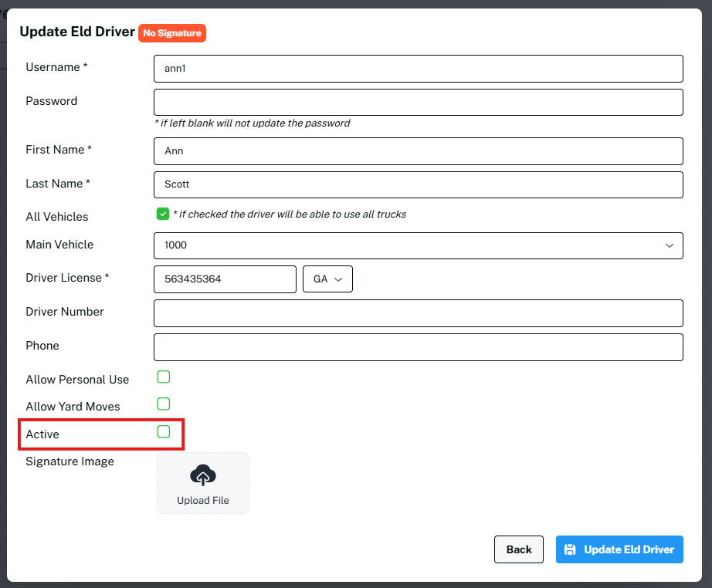Click the Main Vehicle chevron arrow
This screenshot has height=588, width=712.
tap(669, 245)
